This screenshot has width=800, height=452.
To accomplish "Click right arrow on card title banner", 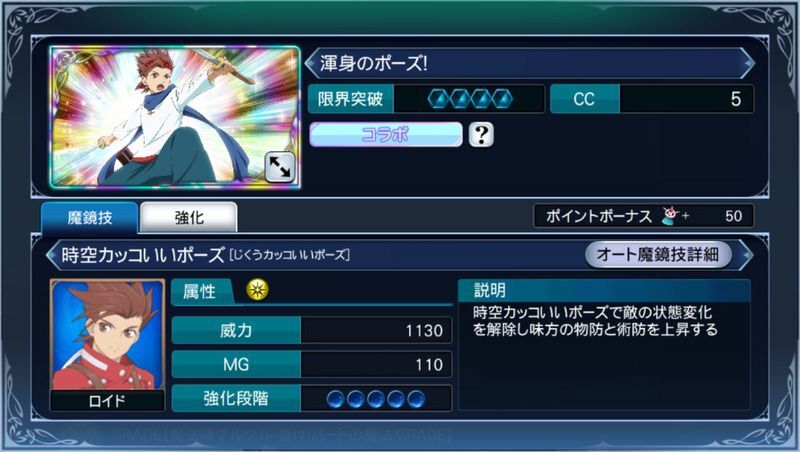I will tap(747, 63).
